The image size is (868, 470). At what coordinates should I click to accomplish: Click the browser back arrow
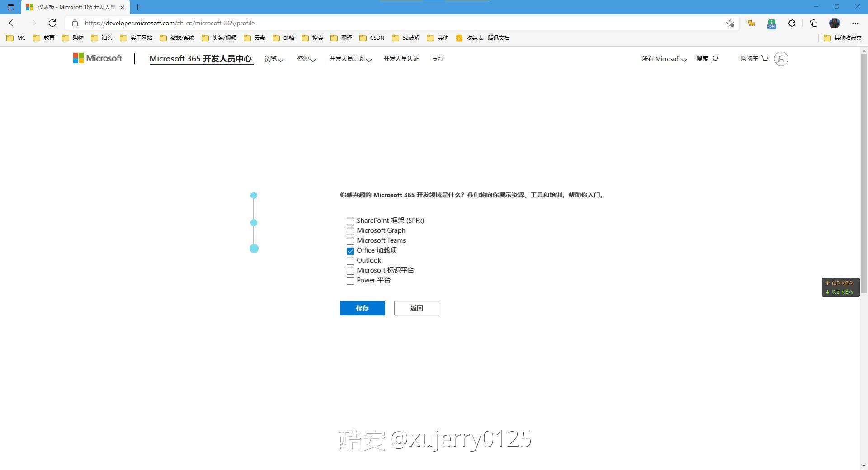13,23
